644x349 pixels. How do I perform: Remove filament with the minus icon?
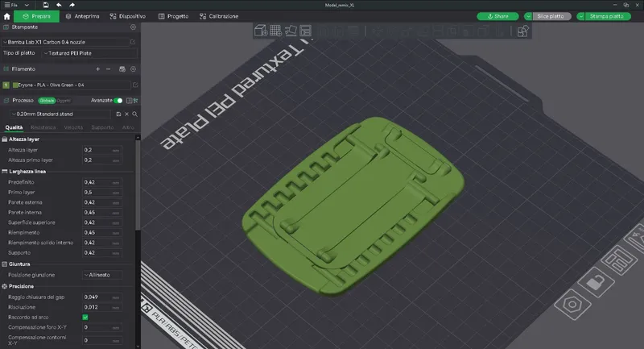[109, 69]
